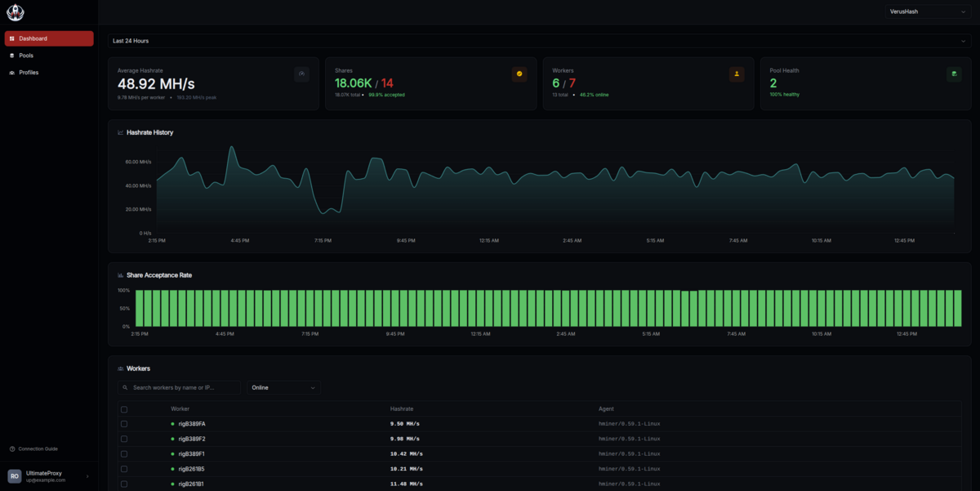Click the Workers person icon
The height and width of the screenshot is (491, 980).
pos(737,74)
